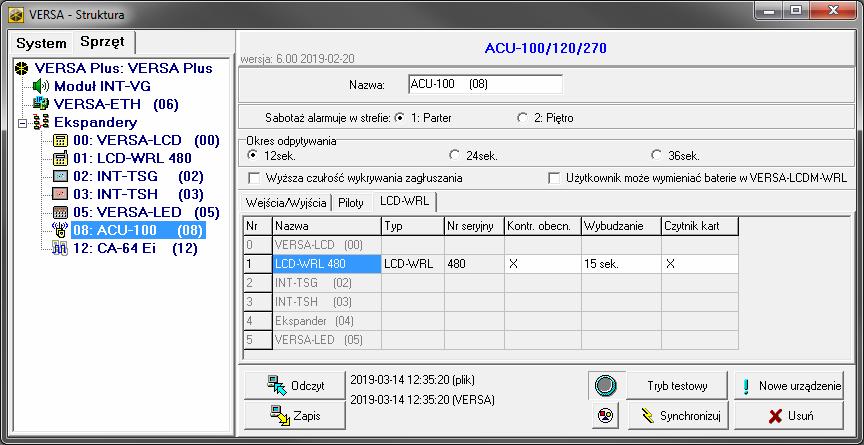864x445 pixels.
Task: Click the Nr seryjny column header
Action: tap(474, 226)
